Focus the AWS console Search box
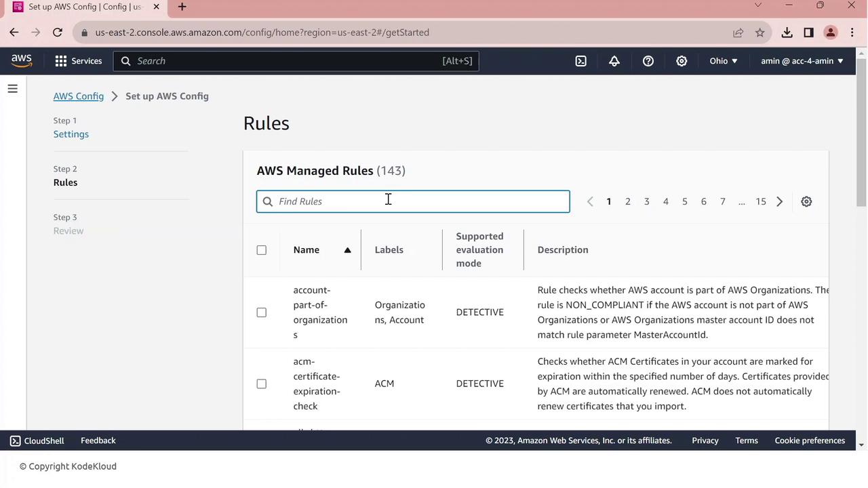The width and height of the screenshot is (868, 488). 296,61
